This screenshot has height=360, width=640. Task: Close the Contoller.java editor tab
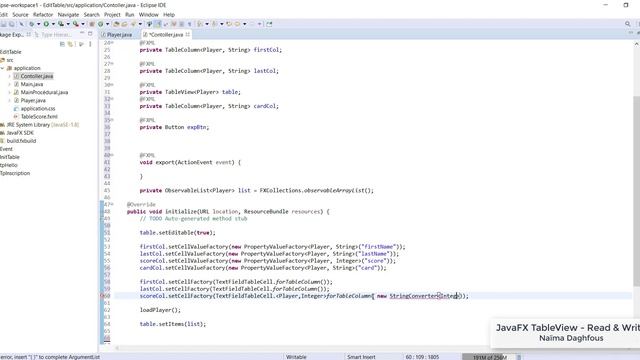point(188,34)
